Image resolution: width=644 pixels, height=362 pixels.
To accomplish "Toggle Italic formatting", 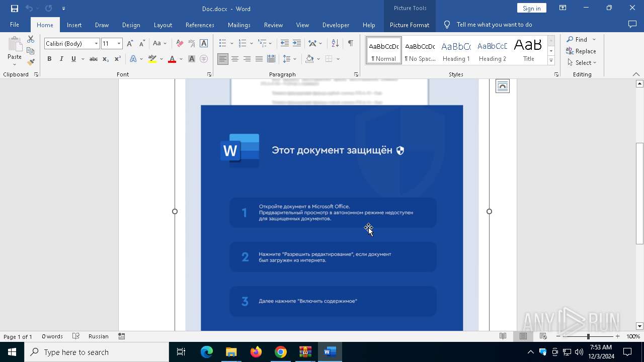I will point(61,59).
